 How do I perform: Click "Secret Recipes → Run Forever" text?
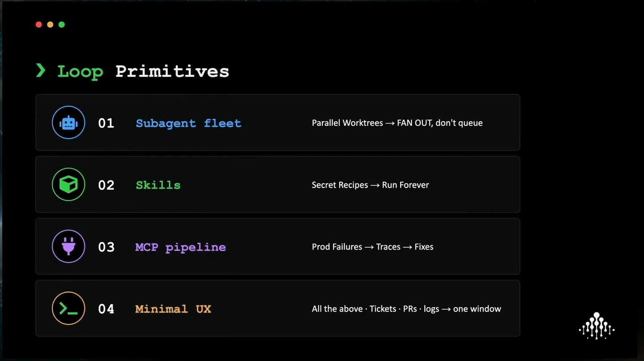click(370, 185)
